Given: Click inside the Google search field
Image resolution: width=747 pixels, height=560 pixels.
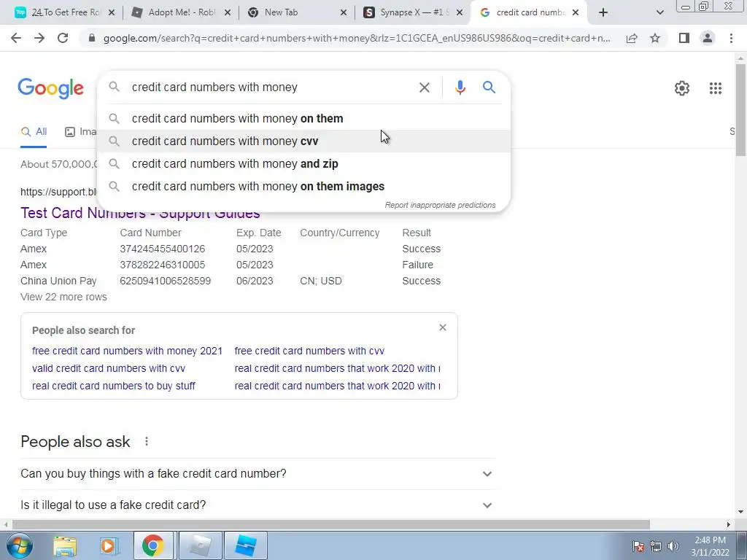Looking at the screenshot, I should (x=271, y=87).
